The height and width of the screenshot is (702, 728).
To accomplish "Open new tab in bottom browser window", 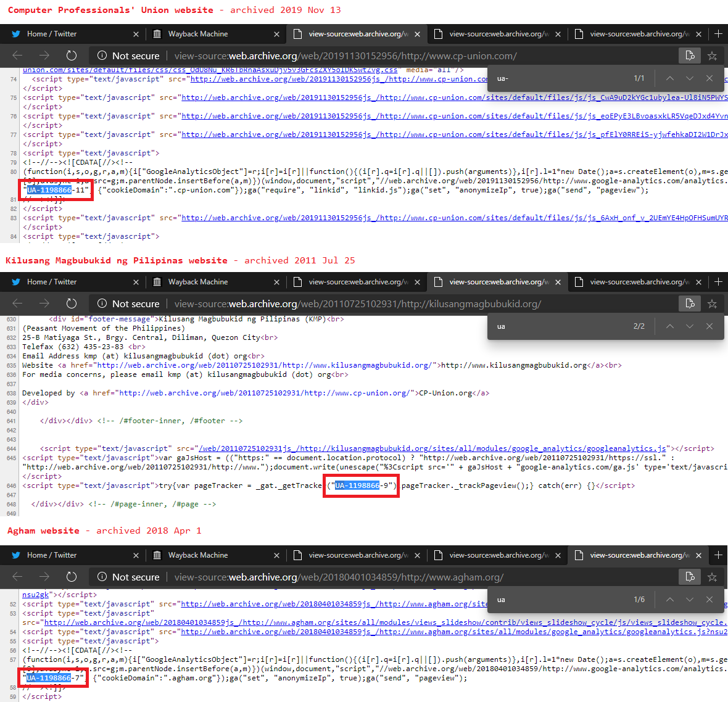I will tap(718, 555).
